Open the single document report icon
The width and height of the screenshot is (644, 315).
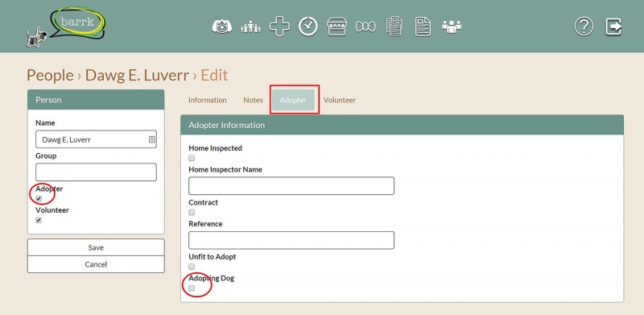pos(423,27)
